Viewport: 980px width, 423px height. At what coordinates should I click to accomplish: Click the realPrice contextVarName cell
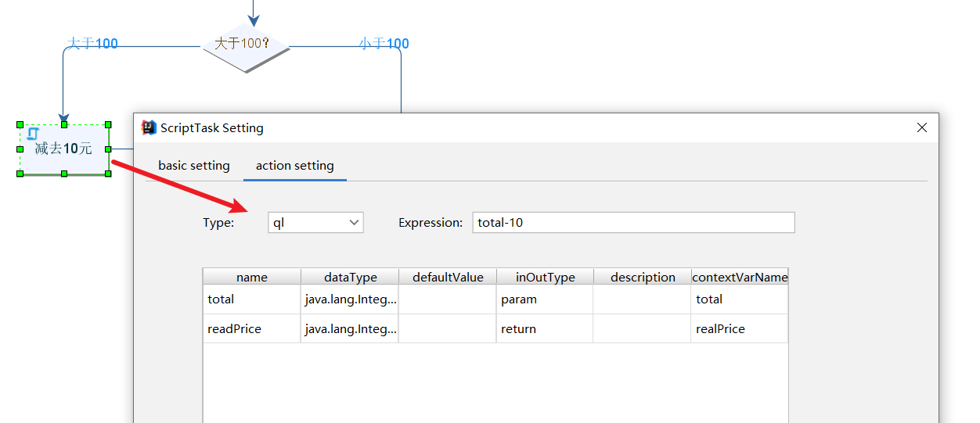pos(740,329)
